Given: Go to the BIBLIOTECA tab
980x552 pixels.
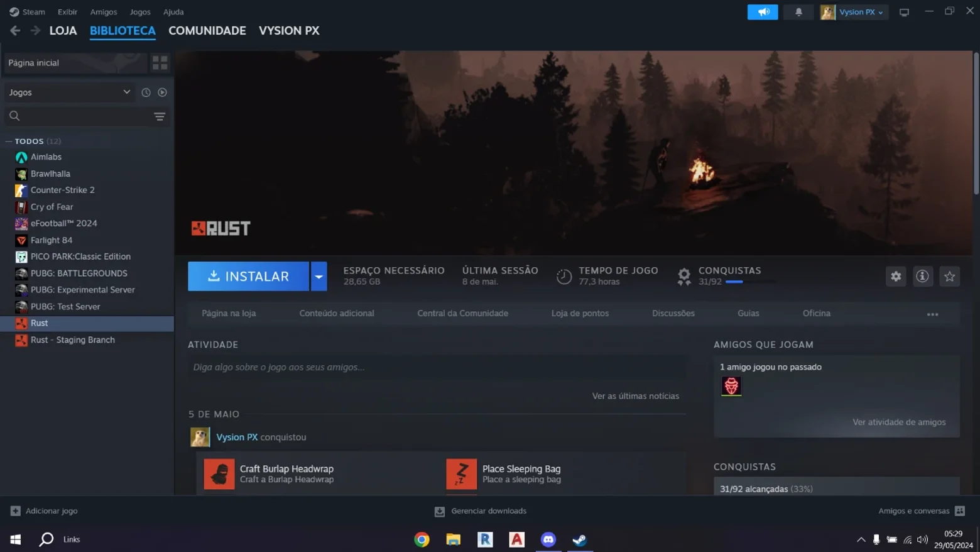Looking at the screenshot, I should [122, 31].
